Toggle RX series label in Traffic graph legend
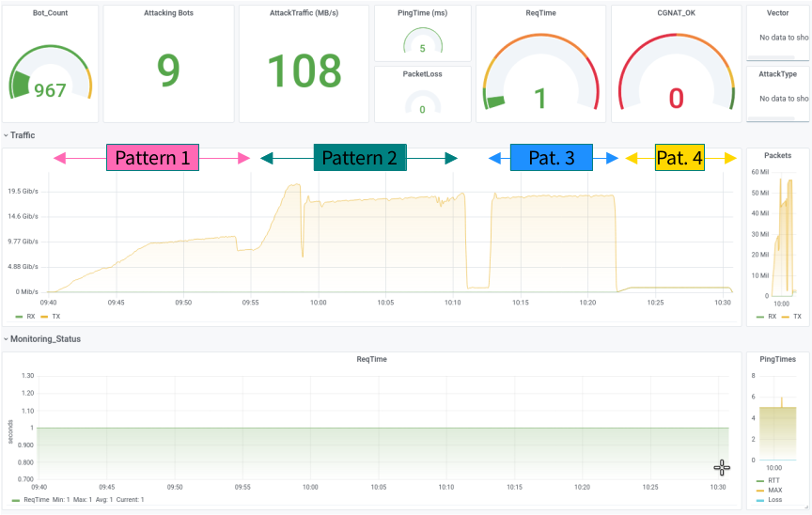The width and height of the screenshot is (812, 515). point(31,317)
